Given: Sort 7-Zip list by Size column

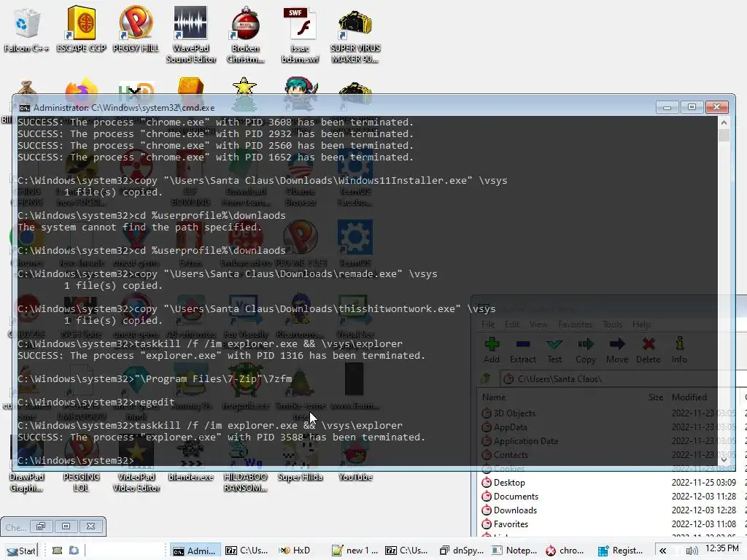Looking at the screenshot, I should [x=657, y=397].
